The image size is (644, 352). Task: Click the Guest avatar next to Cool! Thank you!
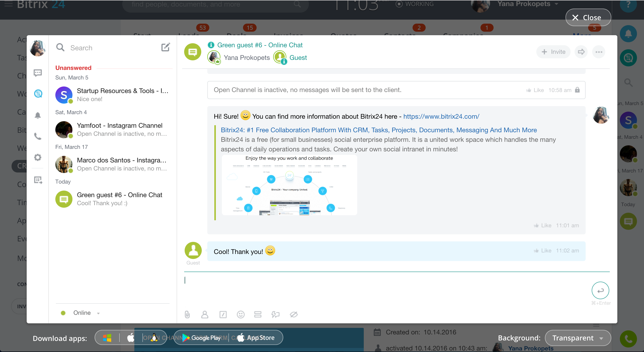click(193, 250)
